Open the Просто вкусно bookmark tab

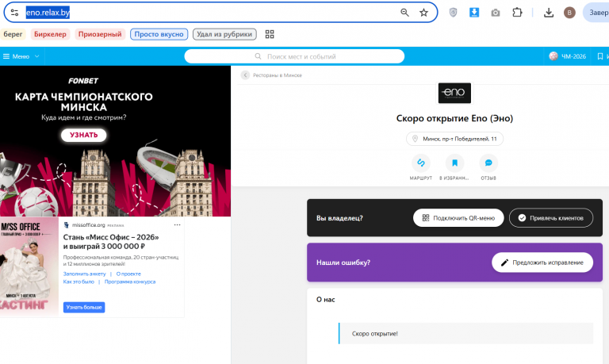tap(159, 34)
